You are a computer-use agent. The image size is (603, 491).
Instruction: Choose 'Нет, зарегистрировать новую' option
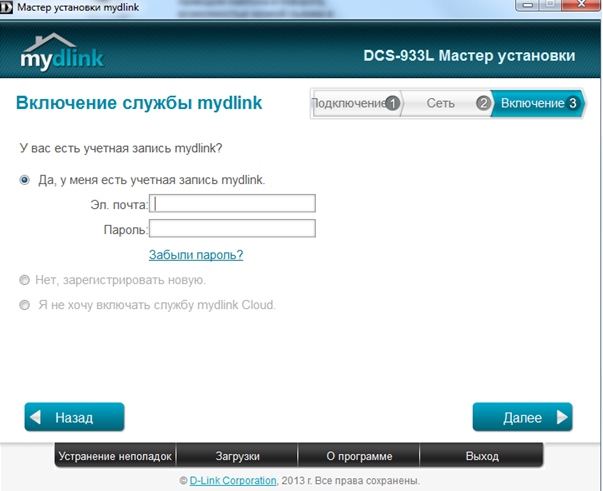(25, 280)
